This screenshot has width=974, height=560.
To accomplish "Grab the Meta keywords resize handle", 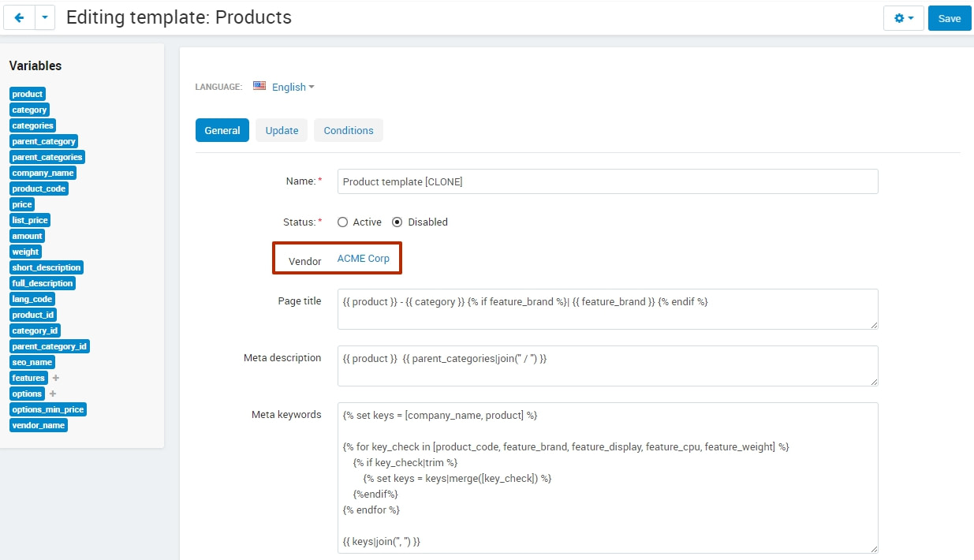I will pos(873,549).
